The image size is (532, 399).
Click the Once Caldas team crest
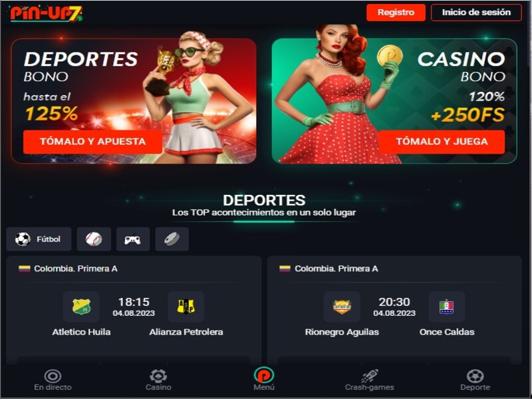(x=446, y=307)
